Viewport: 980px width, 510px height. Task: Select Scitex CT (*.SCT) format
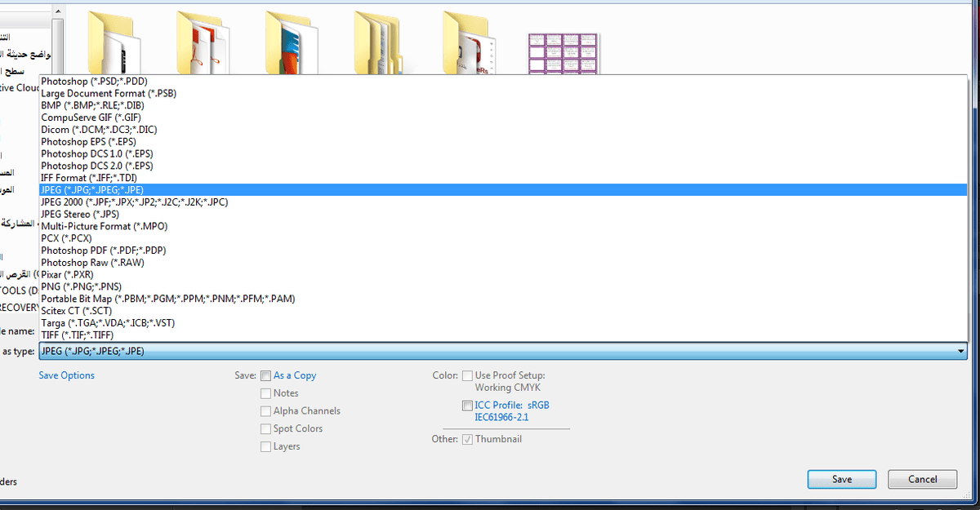point(503,311)
